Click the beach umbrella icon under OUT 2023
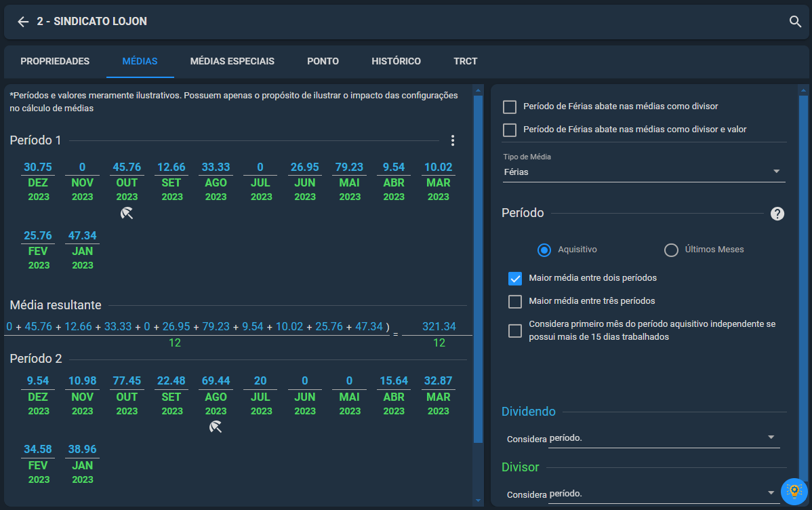Screen dimensions: 812x510 pos(127,213)
